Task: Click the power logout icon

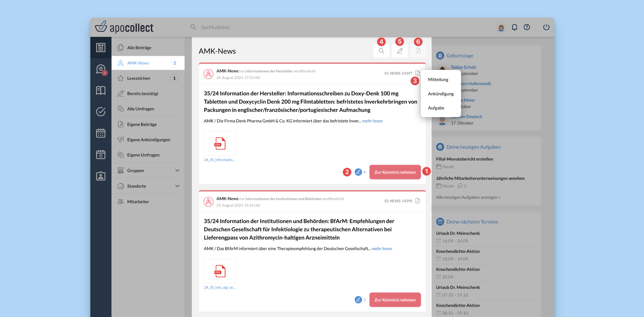Action: pyautogui.click(x=546, y=27)
